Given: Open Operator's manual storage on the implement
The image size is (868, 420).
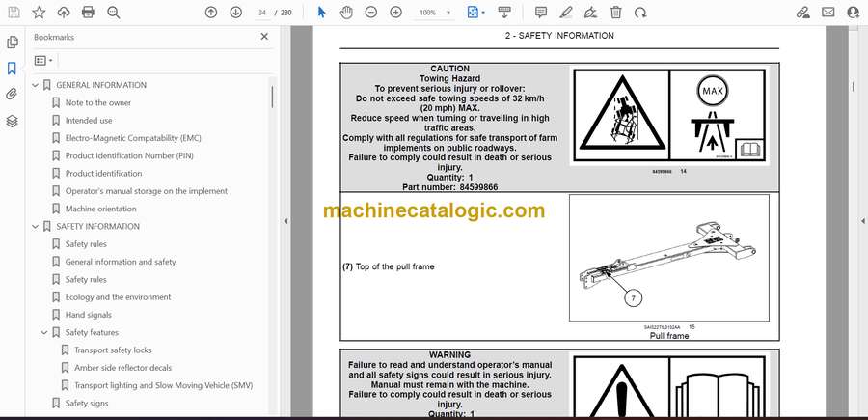Looking at the screenshot, I should point(147,191).
